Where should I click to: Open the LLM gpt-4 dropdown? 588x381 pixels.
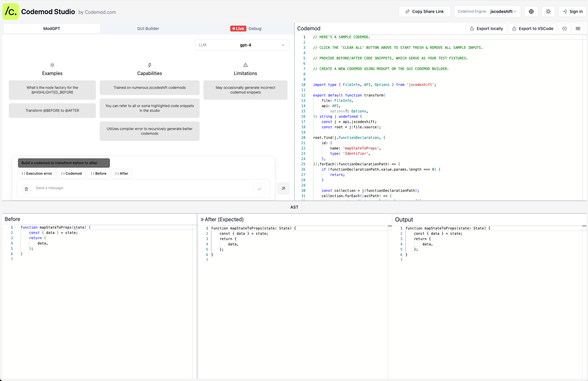click(242, 45)
